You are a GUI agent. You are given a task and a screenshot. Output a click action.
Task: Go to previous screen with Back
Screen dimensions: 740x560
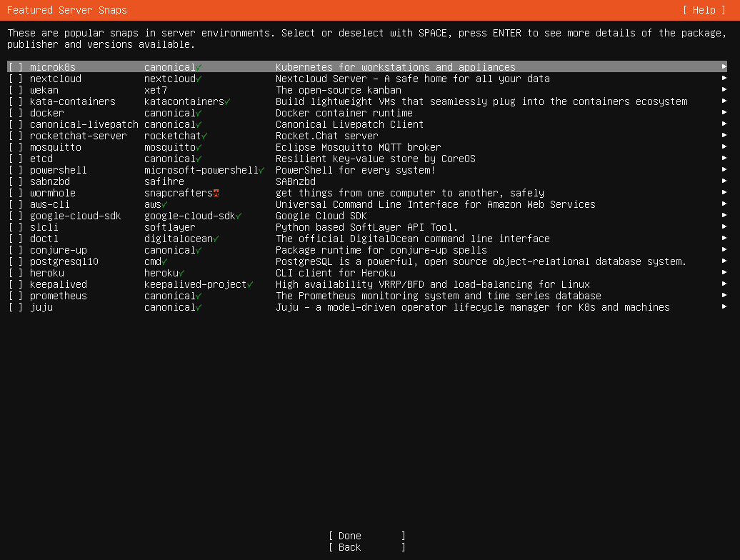pos(366,547)
